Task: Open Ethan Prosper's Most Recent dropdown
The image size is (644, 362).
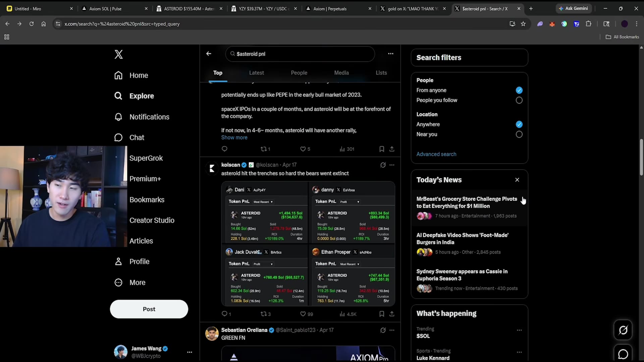Action: [350, 264]
